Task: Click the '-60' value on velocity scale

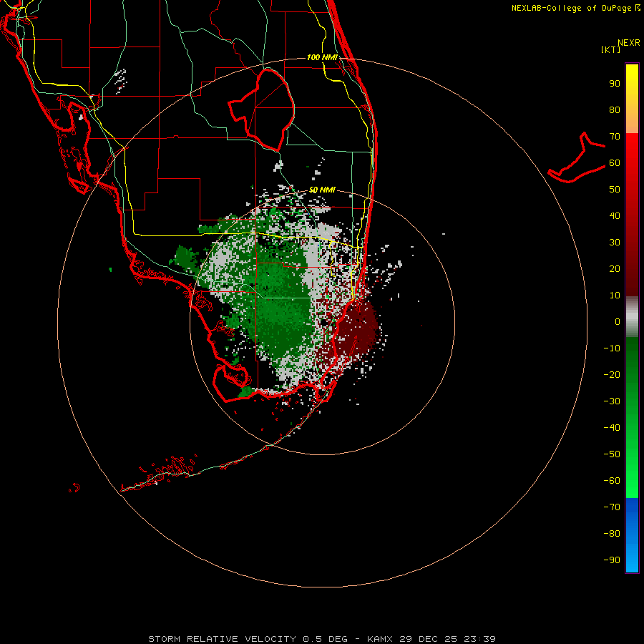Action: click(612, 481)
